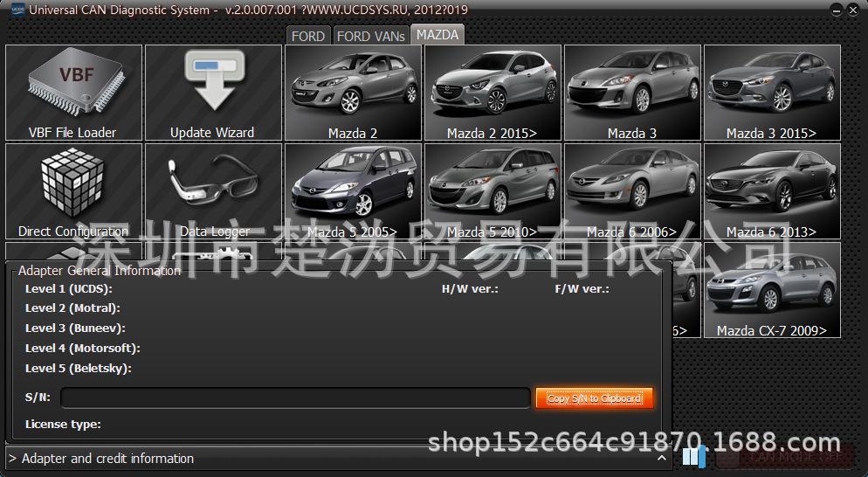868x477 pixels.
Task: Select the Mazda 2 vehicle tile
Action: pos(353,93)
